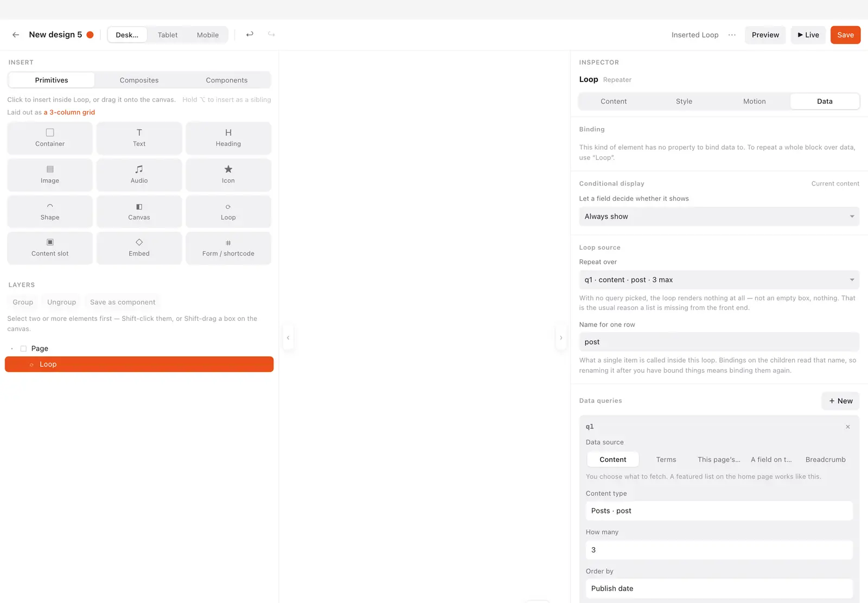Screen dimensions: 868x603
Task: Open the Always show conditional dropdown
Action: 719,217
